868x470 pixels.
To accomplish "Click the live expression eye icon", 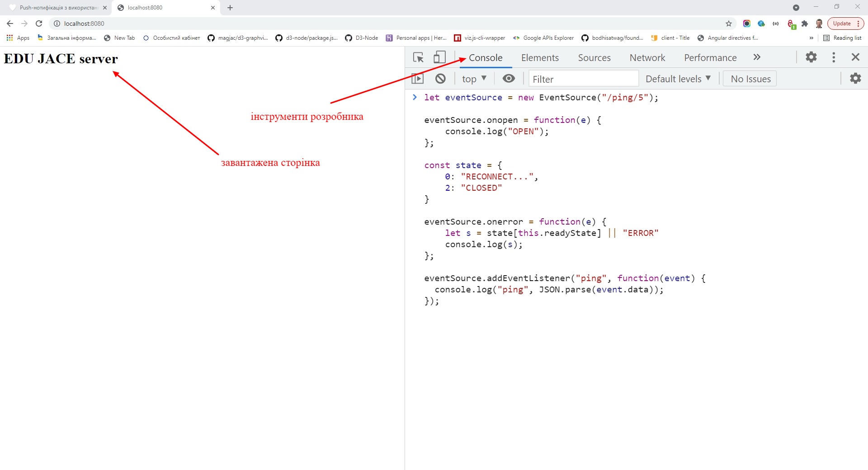I will 509,79.
